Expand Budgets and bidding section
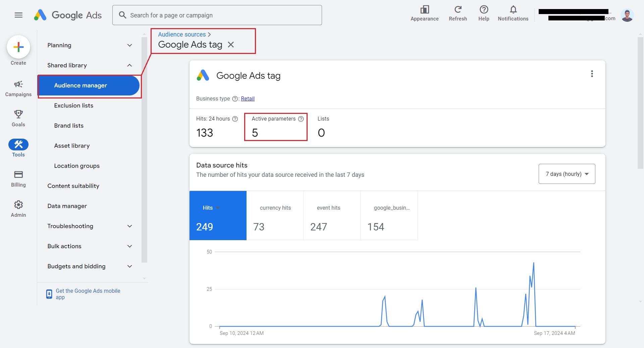 click(129, 266)
